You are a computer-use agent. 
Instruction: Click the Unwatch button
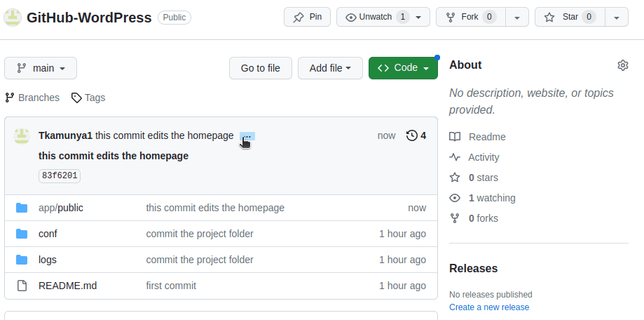pyautogui.click(x=383, y=17)
